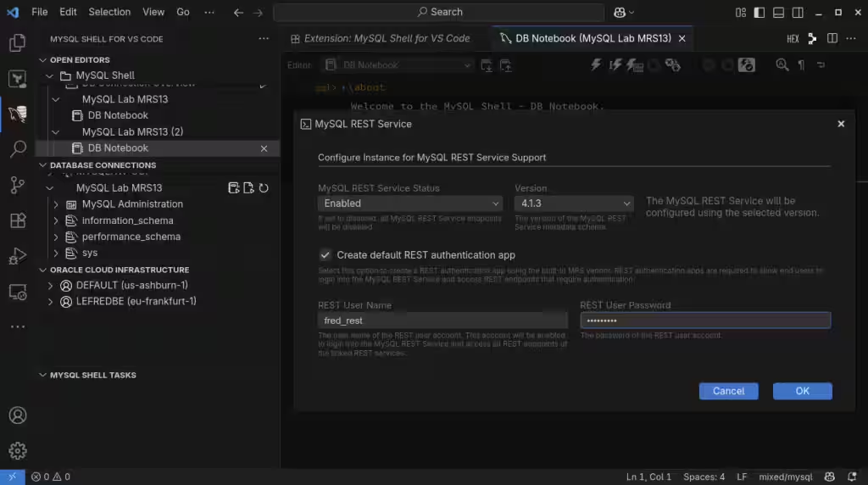This screenshot has width=868, height=485.
Task: Toggle primary side bar layout icon
Action: (x=759, y=12)
